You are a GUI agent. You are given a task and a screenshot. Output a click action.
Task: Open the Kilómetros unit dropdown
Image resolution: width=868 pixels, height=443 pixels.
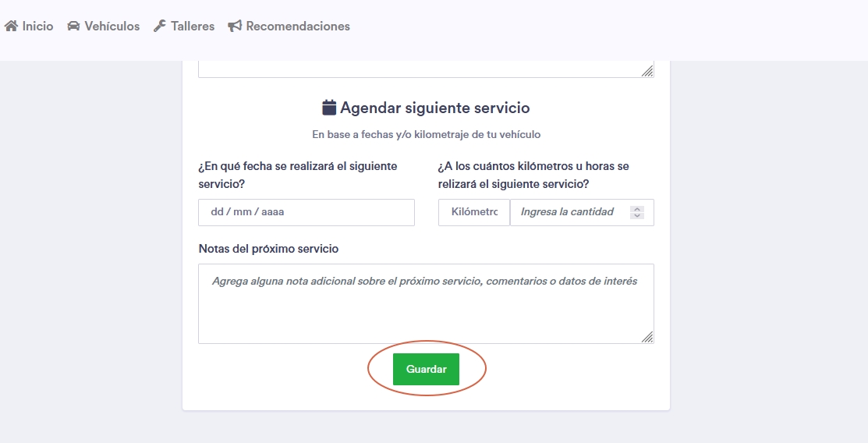(x=474, y=212)
